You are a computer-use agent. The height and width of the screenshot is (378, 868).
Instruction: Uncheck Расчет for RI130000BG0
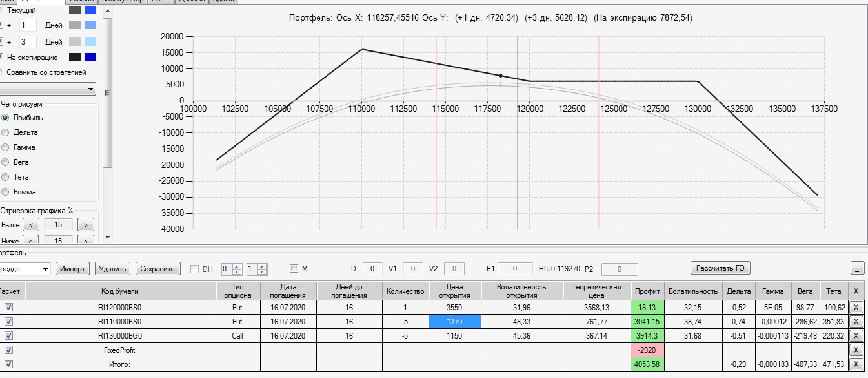tap(9, 336)
